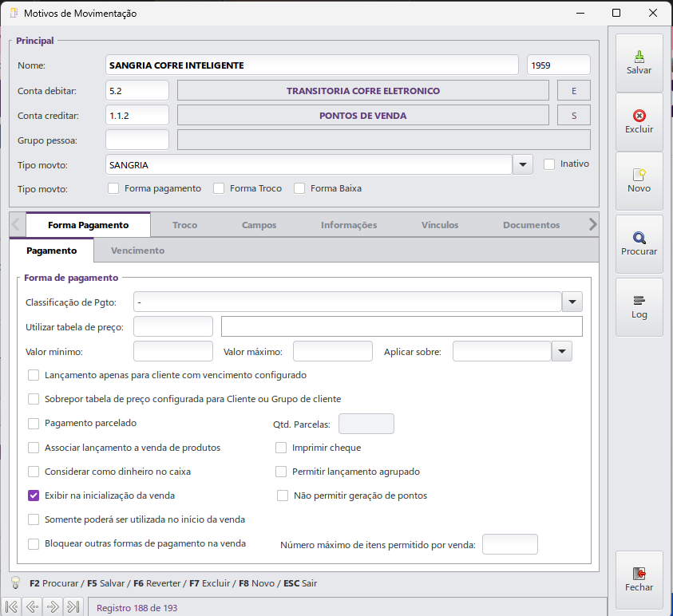
Task: Check Somente poderá ser utilizada no início
Action: (x=34, y=519)
